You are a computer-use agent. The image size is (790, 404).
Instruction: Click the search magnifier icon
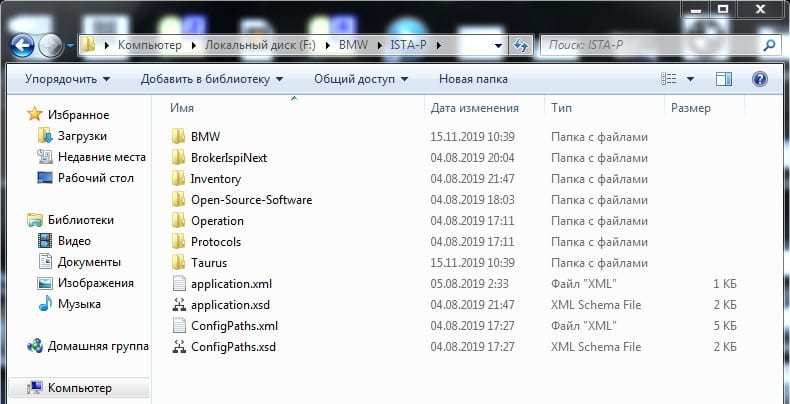point(769,46)
